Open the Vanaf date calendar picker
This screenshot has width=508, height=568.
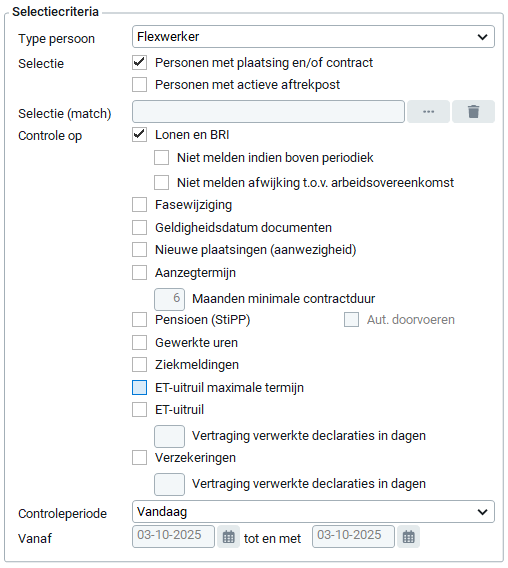click(228, 536)
